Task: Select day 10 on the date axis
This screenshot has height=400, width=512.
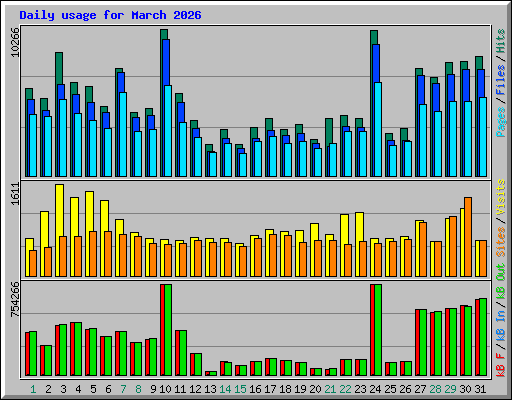Action: [165, 389]
